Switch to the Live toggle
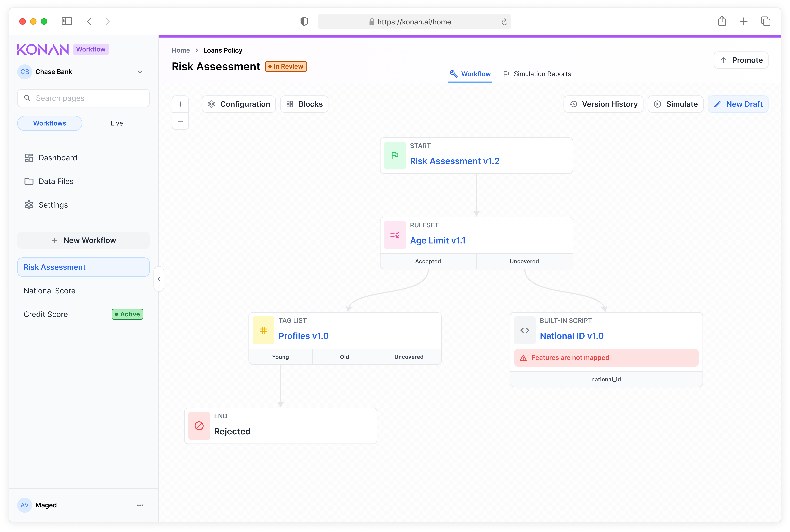Image resolution: width=790 pixels, height=532 pixels. (116, 123)
